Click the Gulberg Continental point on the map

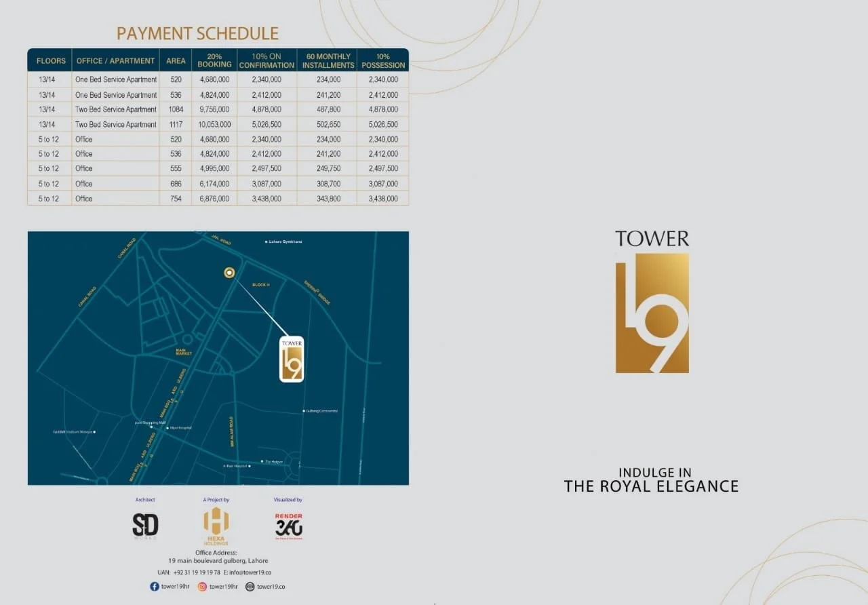302,411
